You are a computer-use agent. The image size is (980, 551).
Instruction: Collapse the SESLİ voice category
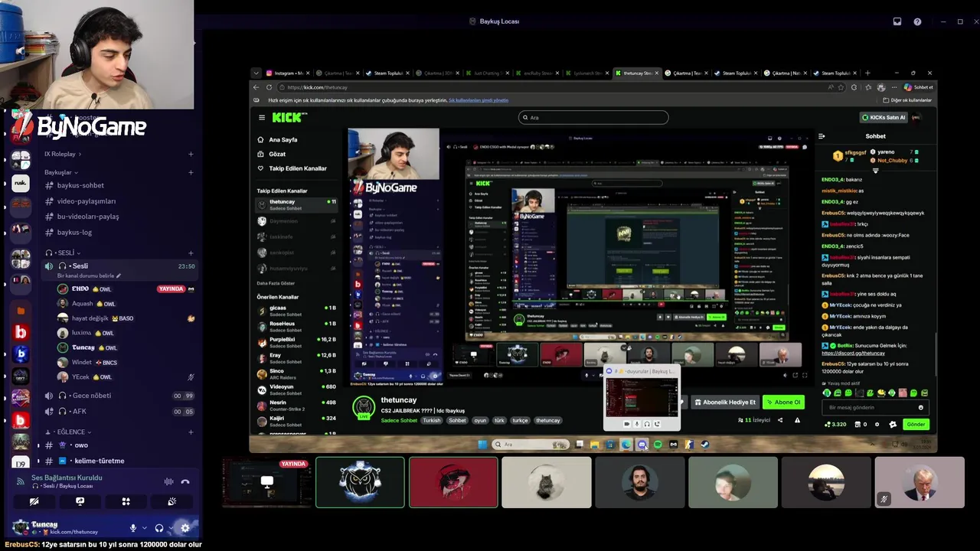pyautogui.click(x=63, y=253)
